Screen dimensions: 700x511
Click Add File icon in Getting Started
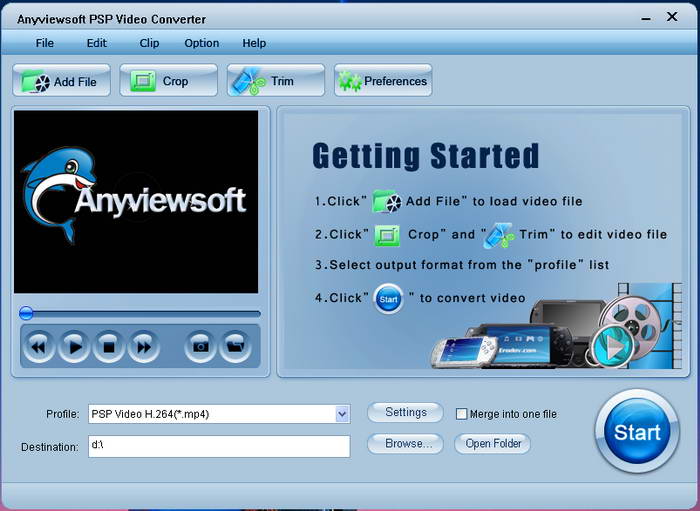click(x=386, y=201)
